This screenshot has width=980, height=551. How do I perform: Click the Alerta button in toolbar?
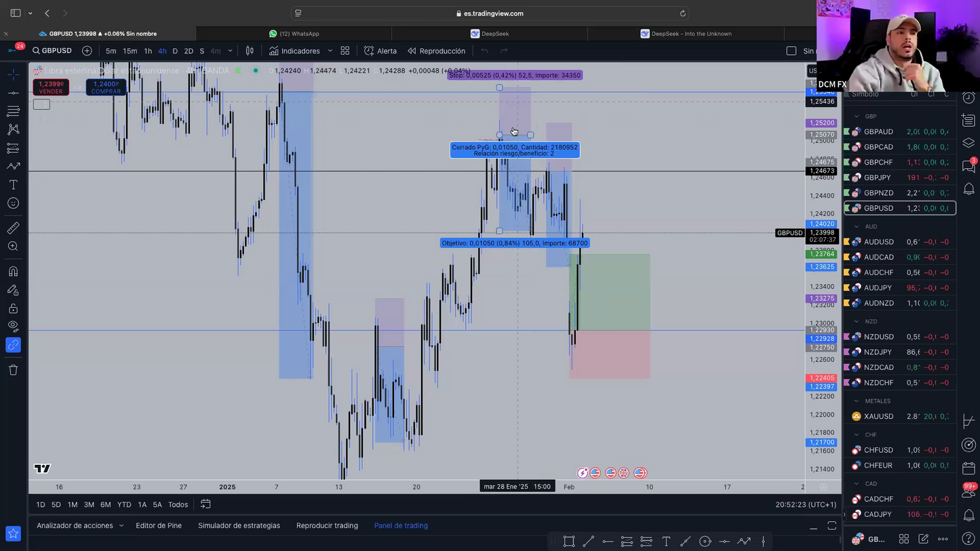point(380,51)
